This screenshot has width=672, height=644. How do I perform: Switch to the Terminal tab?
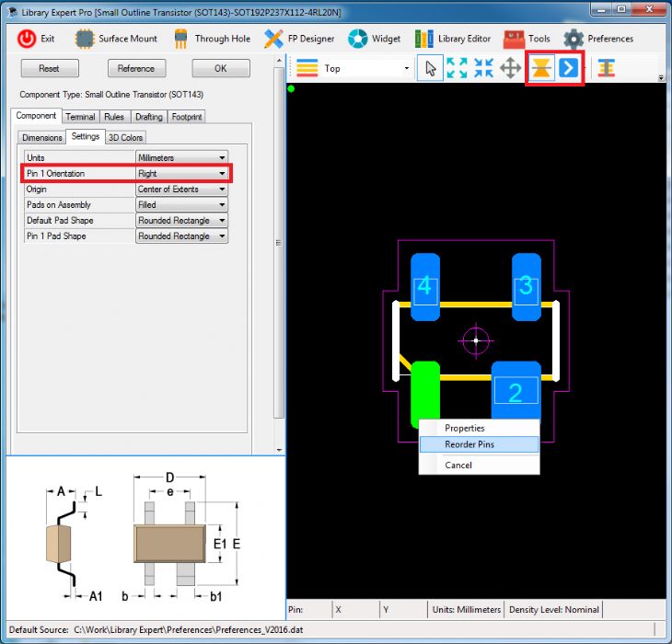click(80, 117)
